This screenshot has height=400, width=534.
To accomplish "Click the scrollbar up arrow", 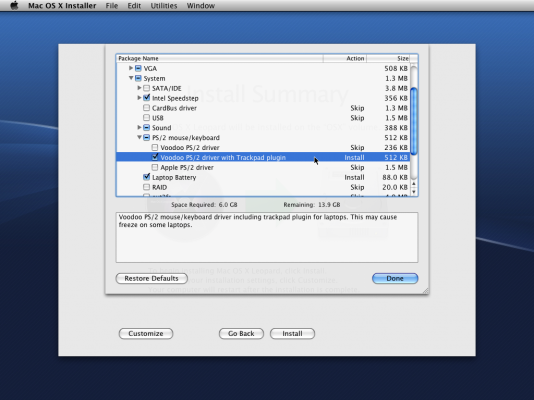I will 414,184.
